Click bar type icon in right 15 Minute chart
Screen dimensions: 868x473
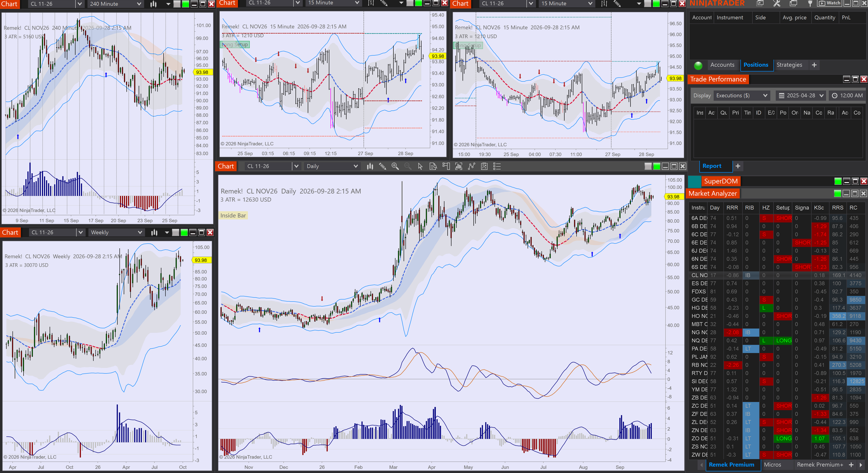[x=604, y=3]
